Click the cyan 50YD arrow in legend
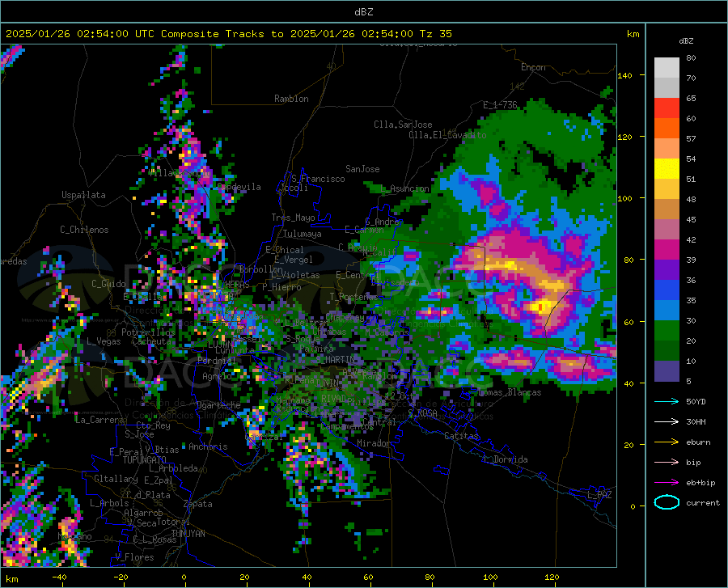Viewport: 728px width, 588px height. tap(667, 401)
